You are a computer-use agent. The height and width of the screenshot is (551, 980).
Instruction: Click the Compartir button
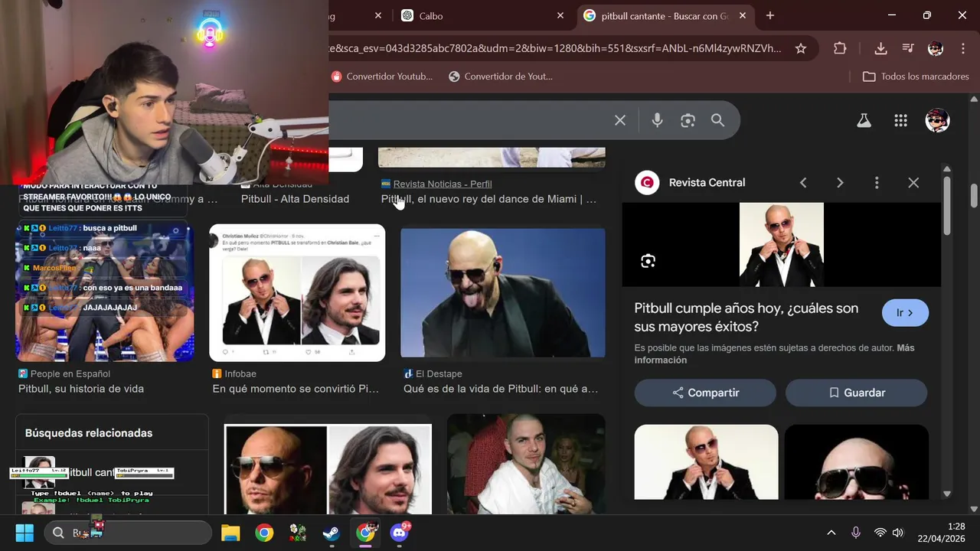coord(705,393)
